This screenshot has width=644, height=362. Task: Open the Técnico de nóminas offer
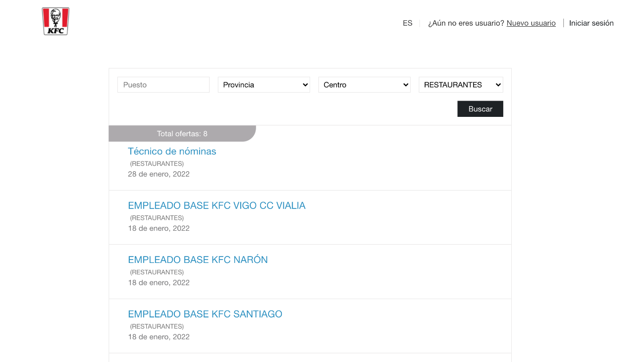coord(172,152)
